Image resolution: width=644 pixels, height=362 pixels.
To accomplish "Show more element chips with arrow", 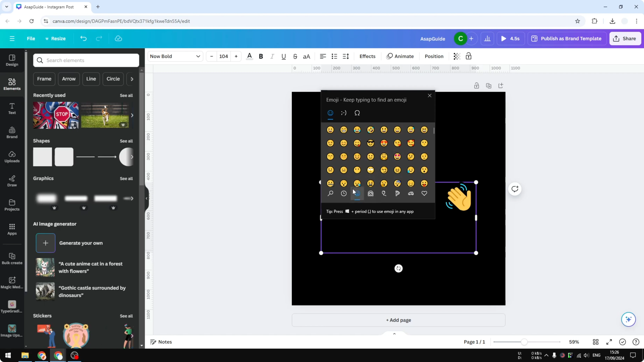I will point(132,79).
